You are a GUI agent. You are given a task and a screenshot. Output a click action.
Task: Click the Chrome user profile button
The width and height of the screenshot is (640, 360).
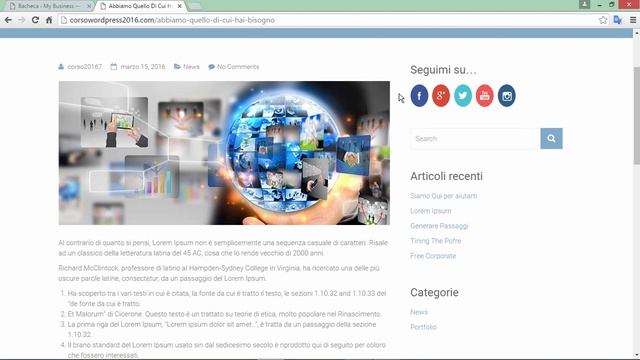tap(584, 4)
